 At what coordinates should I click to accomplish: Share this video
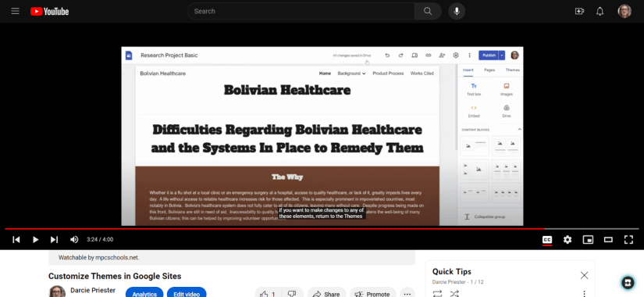(326, 293)
